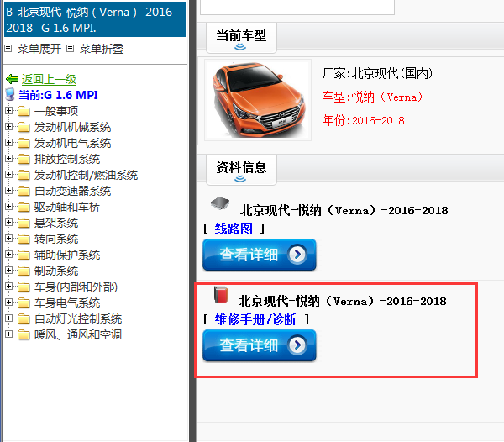The image size is (504, 442).
Task: Expand the 暖风、通风和空调 tree node
Action: pos(8,334)
